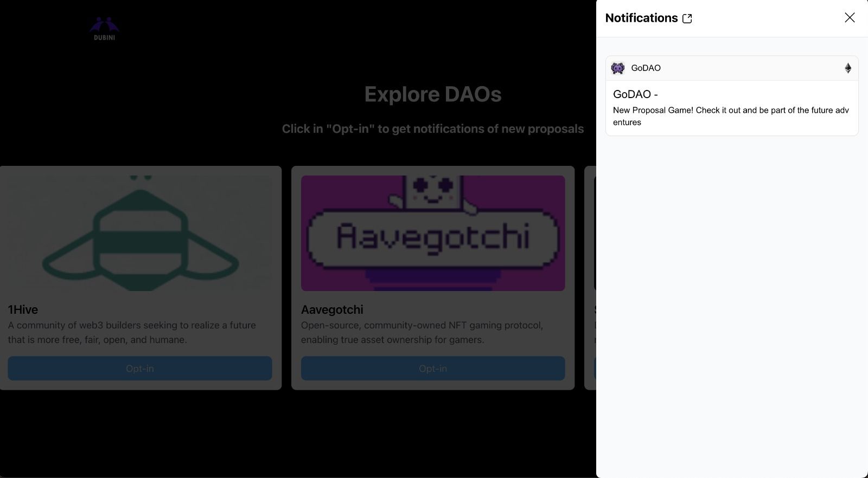Viewport: 868px width, 478px height.
Task: Open the 'New Proposal Game!' notification message
Action: (x=731, y=116)
